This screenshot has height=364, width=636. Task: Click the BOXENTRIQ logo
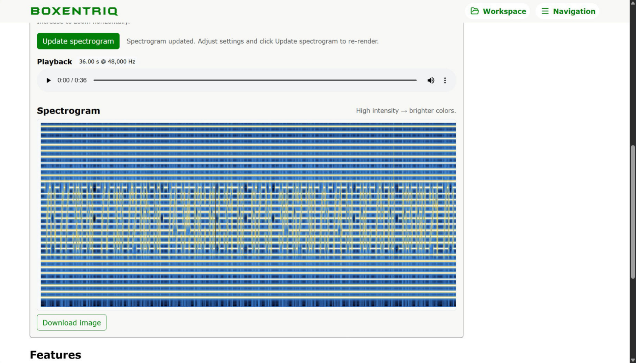pos(74,11)
